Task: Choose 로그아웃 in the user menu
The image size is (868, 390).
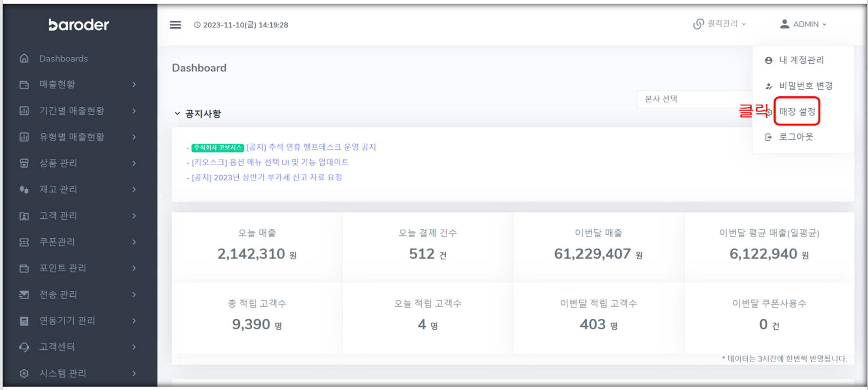Action: [x=796, y=137]
